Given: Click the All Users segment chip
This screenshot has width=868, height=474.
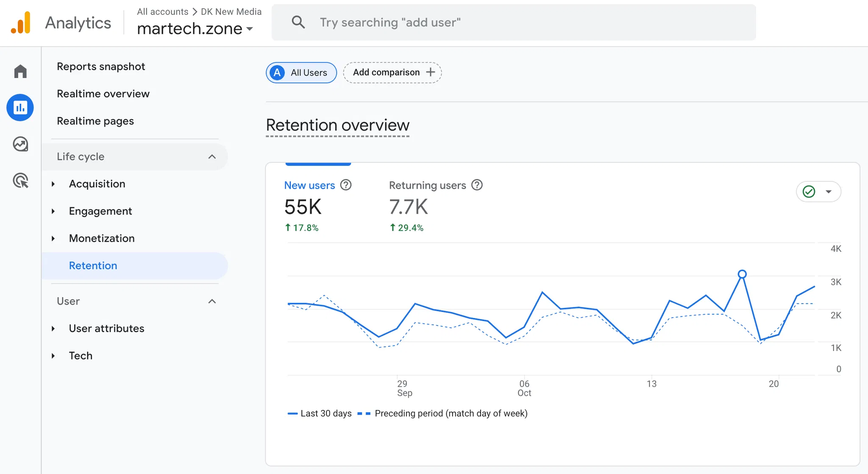Looking at the screenshot, I should click(x=301, y=72).
